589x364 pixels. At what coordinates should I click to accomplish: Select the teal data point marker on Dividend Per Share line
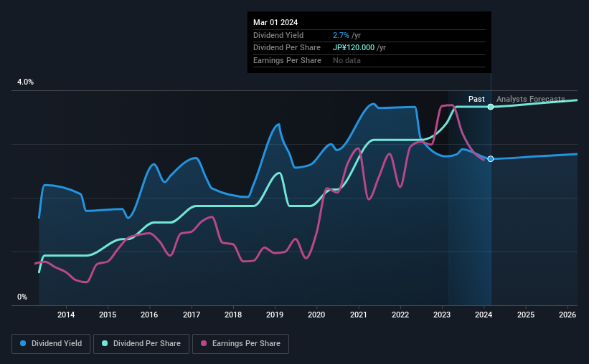[x=491, y=107]
